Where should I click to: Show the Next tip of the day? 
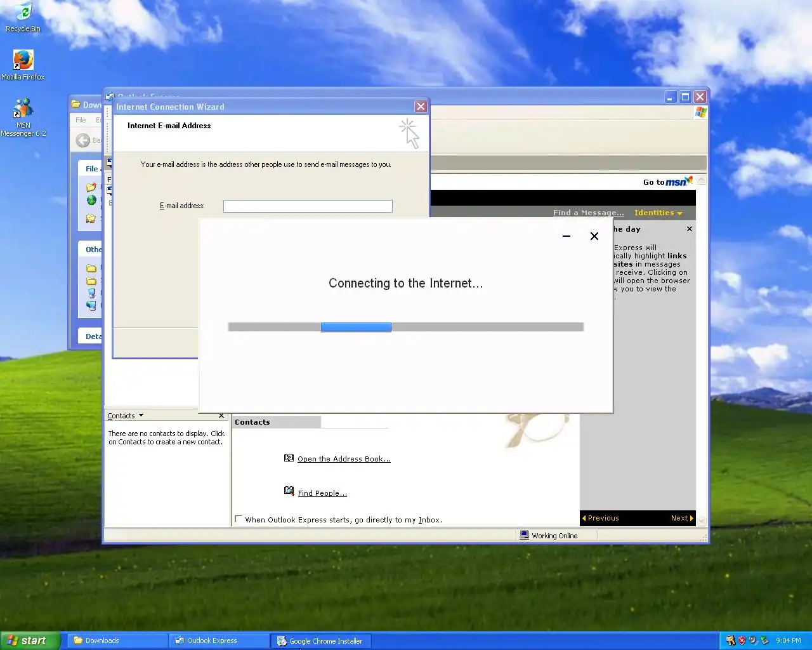click(683, 518)
